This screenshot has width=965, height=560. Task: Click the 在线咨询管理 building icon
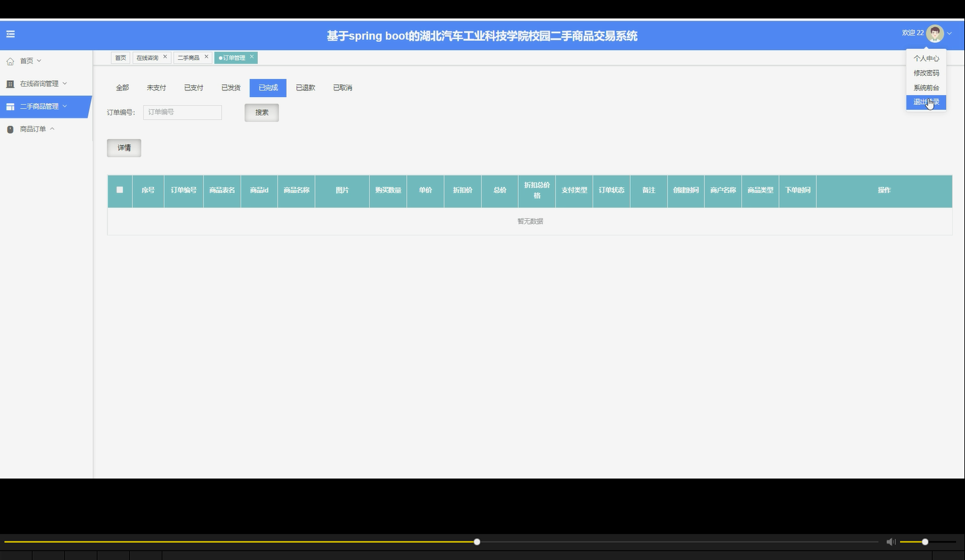[10, 84]
